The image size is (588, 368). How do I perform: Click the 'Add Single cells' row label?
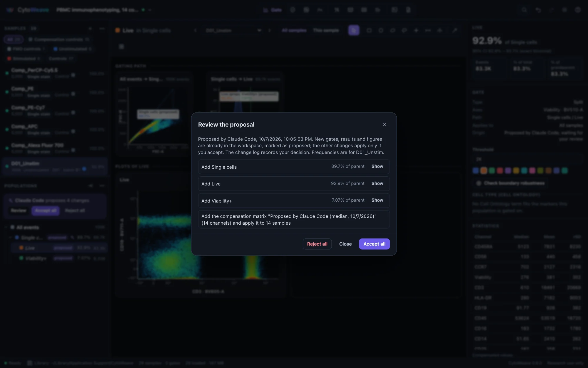click(219, 167)
